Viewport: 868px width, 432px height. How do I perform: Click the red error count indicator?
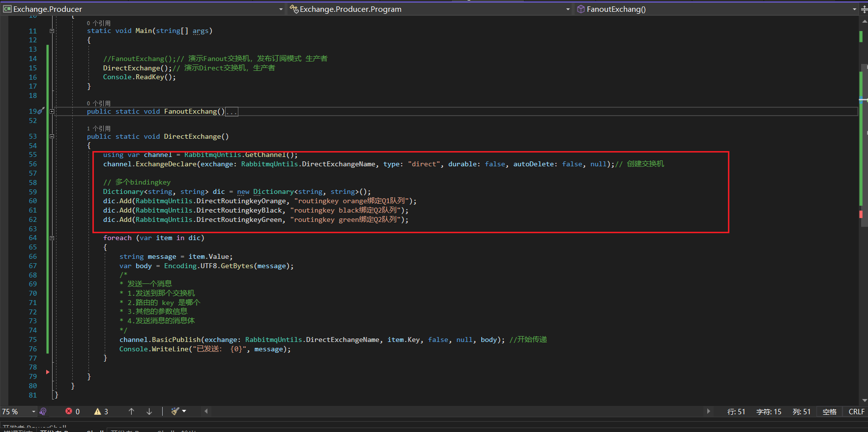73,411
